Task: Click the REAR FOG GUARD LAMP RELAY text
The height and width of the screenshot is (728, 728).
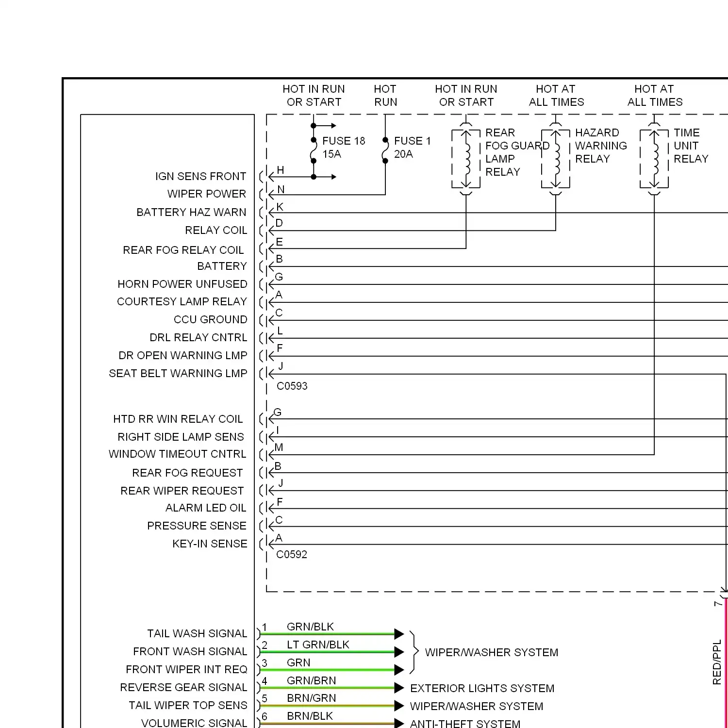Action: click(x=517, y=152)
